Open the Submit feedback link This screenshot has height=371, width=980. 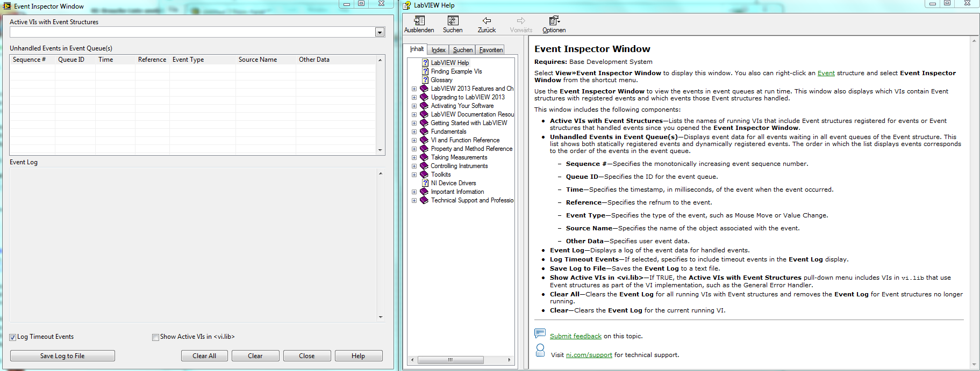click(x=575, y=336)
